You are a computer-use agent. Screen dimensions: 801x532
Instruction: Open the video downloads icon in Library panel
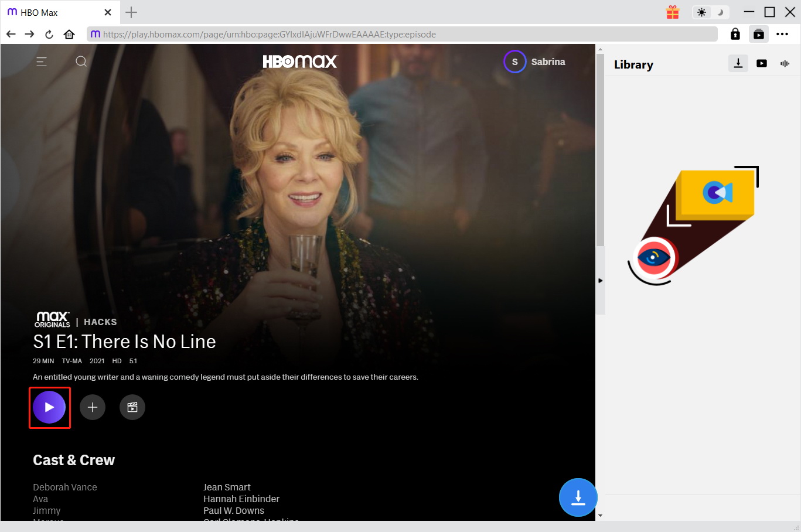click(x=761, y=63)
